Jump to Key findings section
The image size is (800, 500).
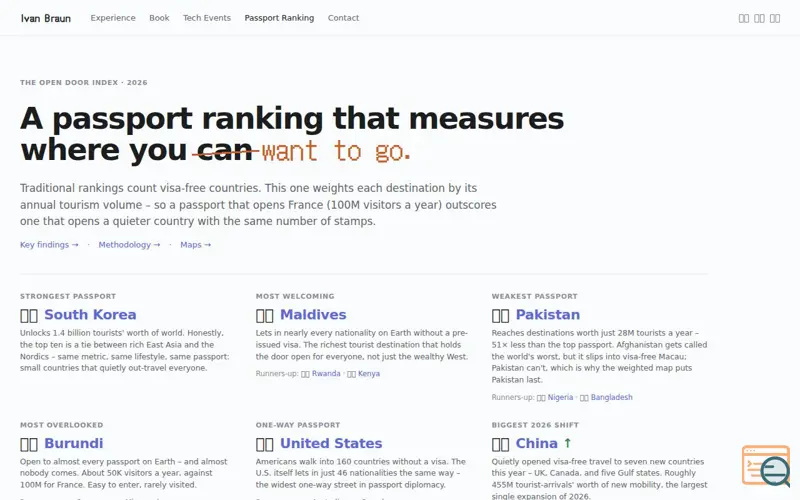pyautogui.click(x=49, y=245)
